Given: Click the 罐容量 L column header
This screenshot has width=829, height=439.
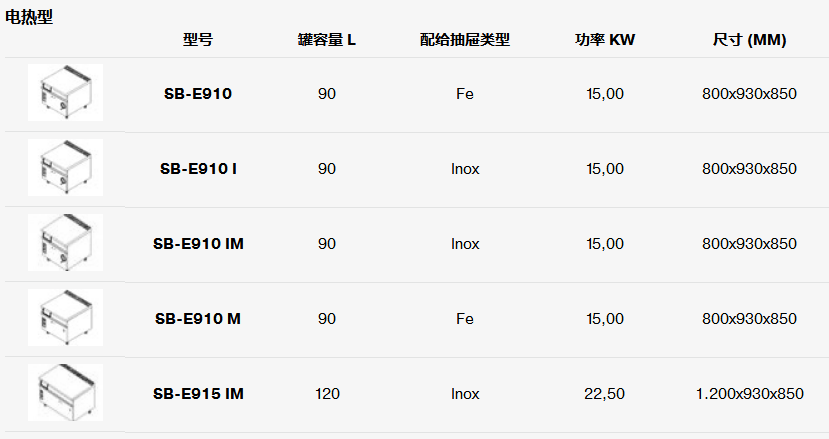Looking at the screenshot, I should click(327, 40).
